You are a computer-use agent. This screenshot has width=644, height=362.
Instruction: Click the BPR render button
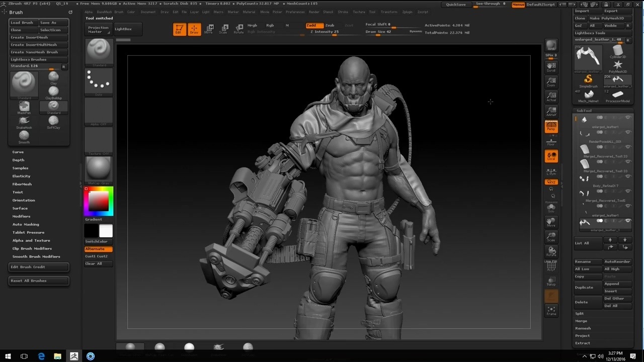coord(551,46)
